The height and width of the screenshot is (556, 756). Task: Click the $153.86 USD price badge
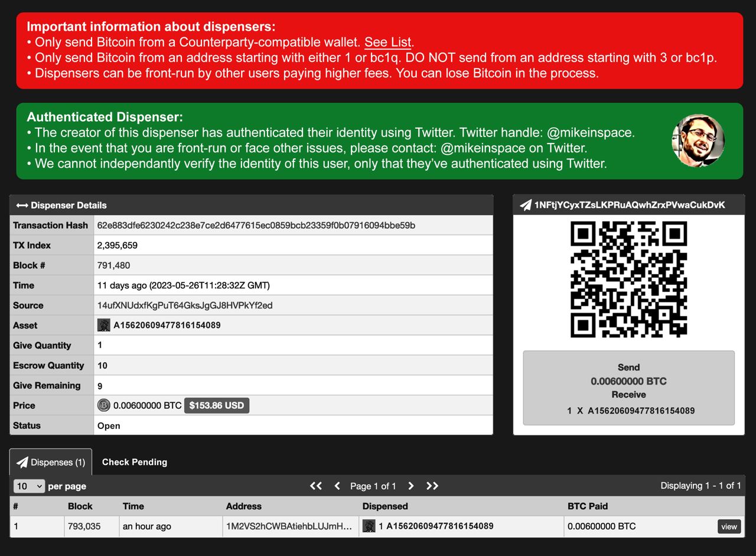(217, 405)
